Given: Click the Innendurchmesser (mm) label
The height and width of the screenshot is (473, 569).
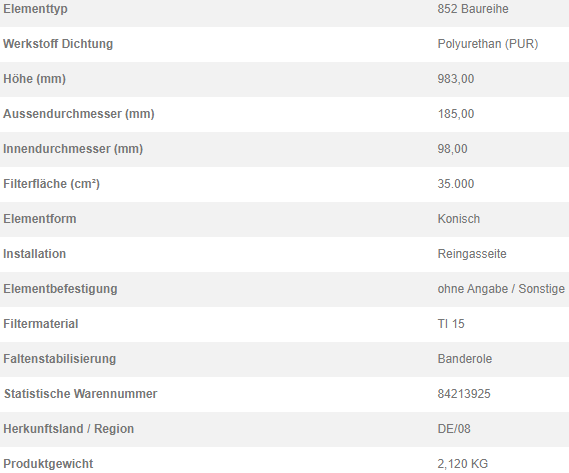Looking at the screenshot, I should tap(73, 149).
